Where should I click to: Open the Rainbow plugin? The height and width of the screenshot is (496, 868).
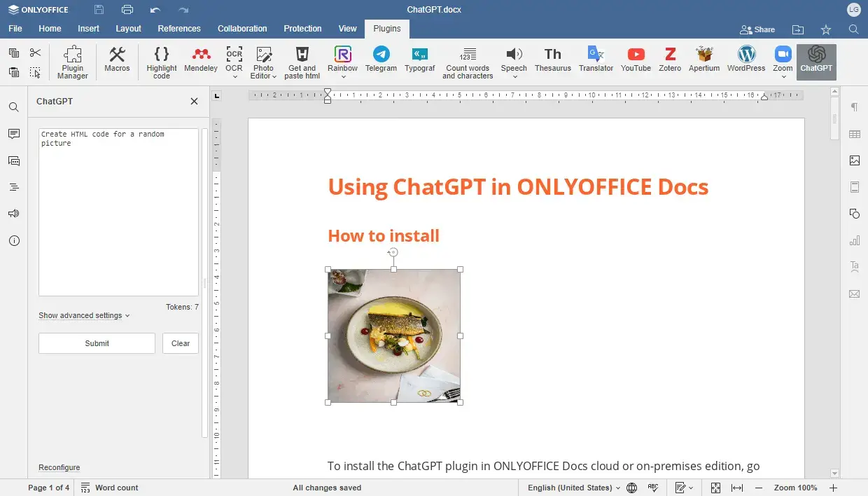point(342,59)
